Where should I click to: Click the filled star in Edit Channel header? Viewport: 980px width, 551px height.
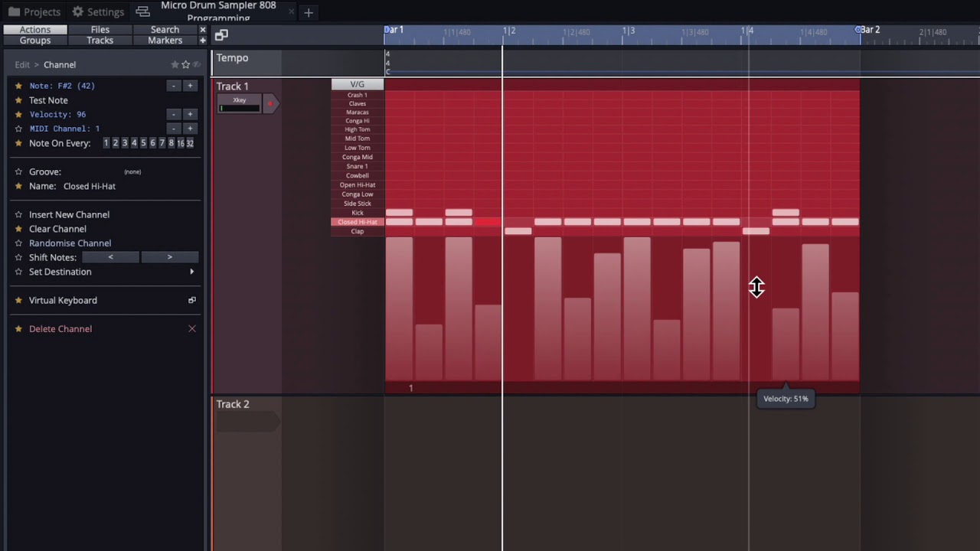[175, 65]
